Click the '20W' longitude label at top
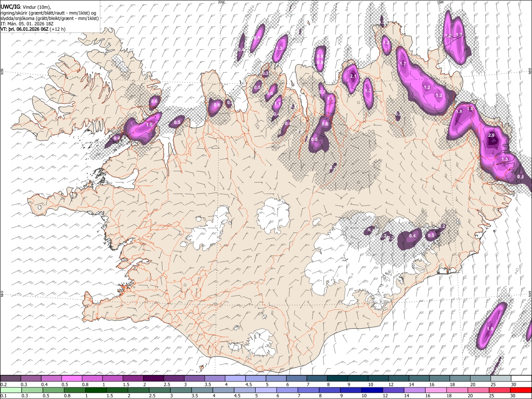The height and width of the screenshot is (399, 532). [x=221, y=2]
